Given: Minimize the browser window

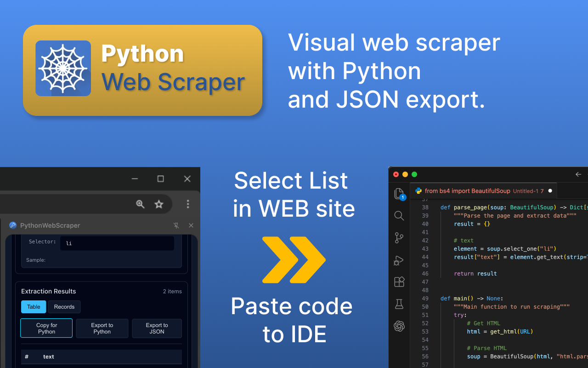Looking at the screenshot, I should [135, 179].
